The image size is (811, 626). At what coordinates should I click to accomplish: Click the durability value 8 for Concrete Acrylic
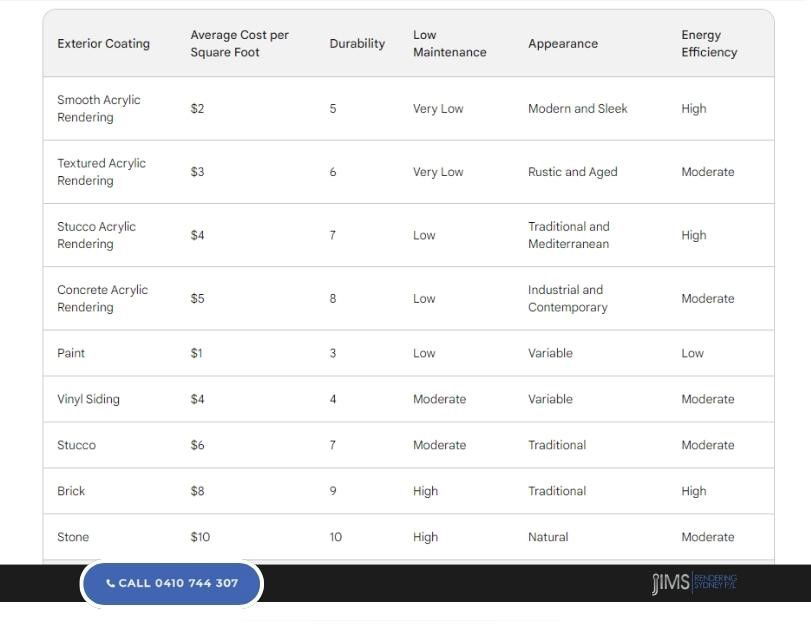click(333, 299)
